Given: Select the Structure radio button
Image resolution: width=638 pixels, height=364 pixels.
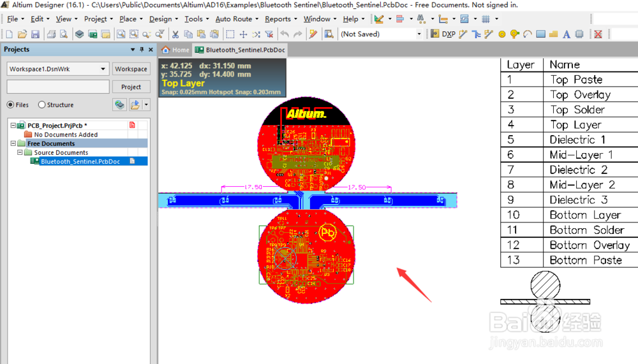Looking at the screenshot, I should point(41,105).
